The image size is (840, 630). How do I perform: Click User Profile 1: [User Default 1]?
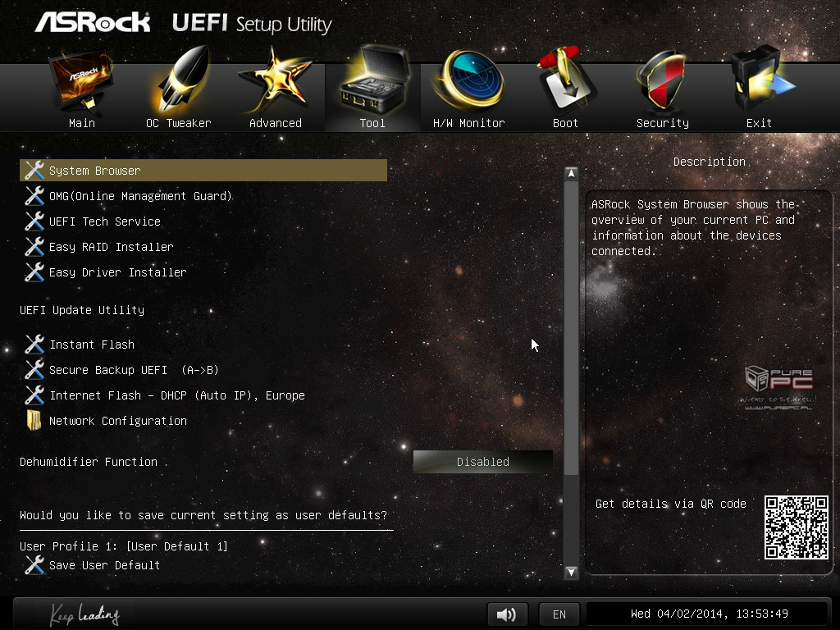coord(124,546)
